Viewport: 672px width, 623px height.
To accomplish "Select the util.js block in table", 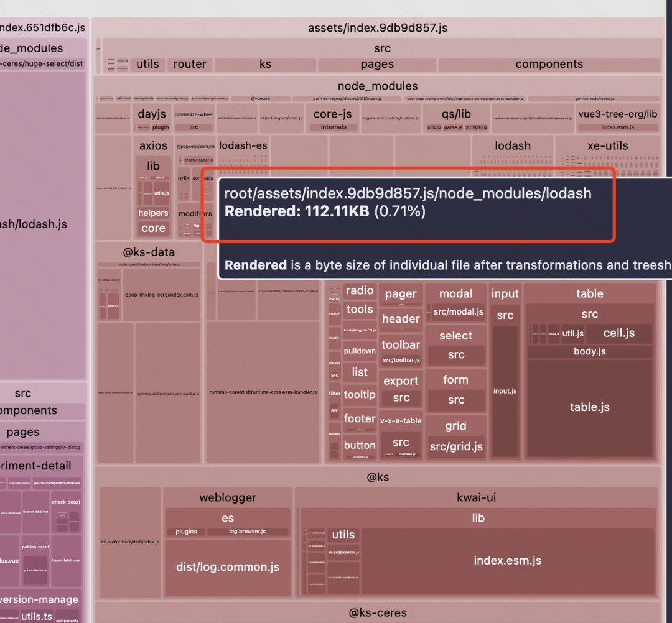I will (573, 333).
